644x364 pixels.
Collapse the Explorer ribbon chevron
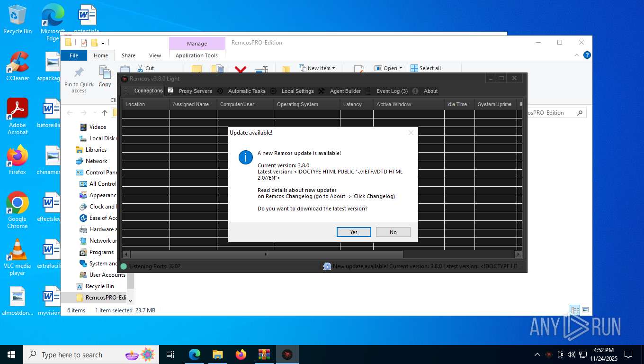pos(577,55)
